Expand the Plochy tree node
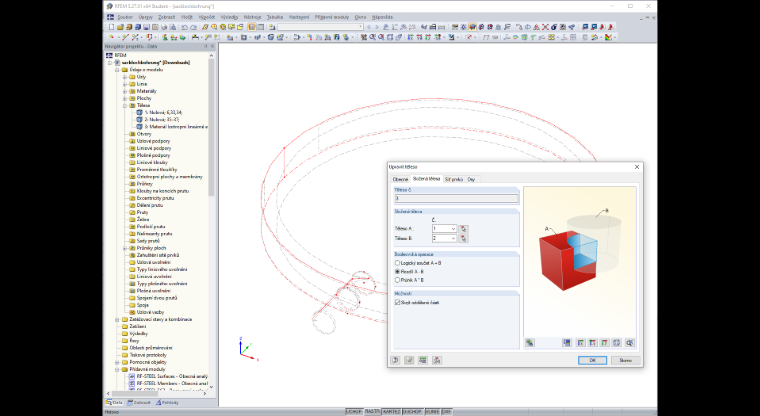760x416 pixels. point(125,98)
